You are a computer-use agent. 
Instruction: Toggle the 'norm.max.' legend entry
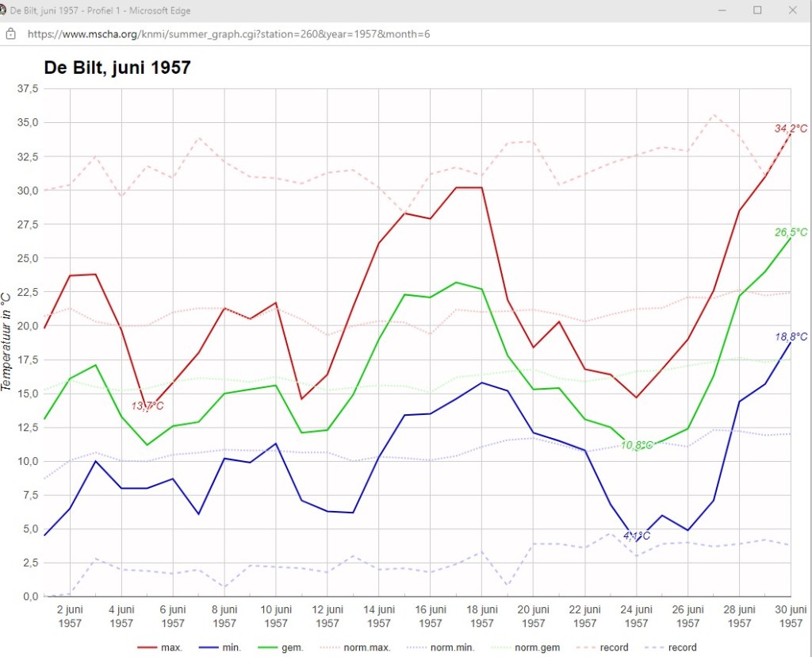[355, 647]
